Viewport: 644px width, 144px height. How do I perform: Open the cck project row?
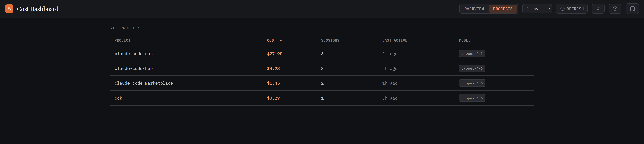118,98
